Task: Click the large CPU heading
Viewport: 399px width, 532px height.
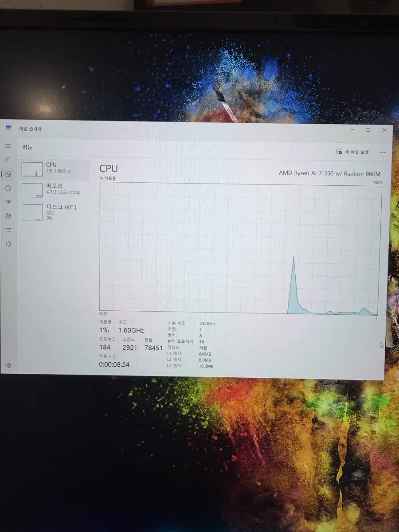Action: point(109,168)
